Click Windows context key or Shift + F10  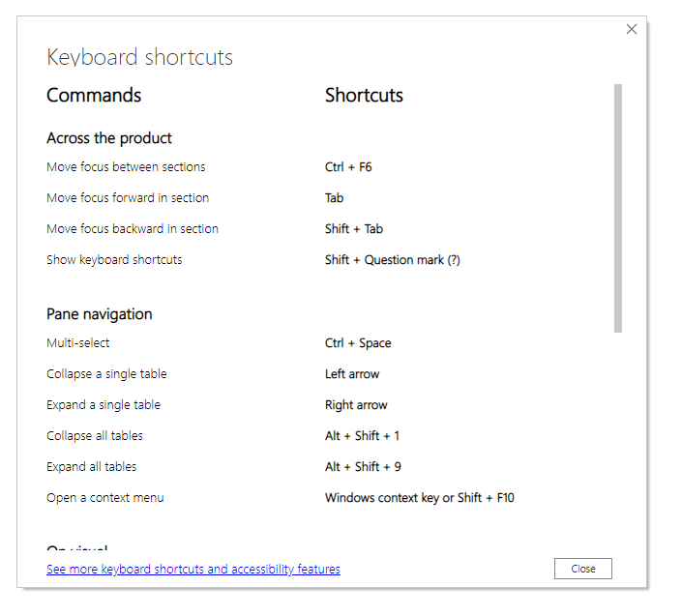[x=420, y=498]
